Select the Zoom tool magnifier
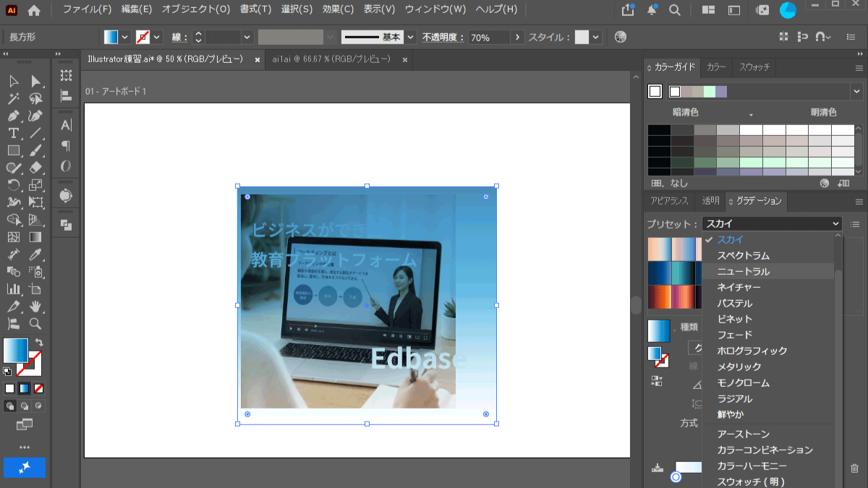Screen dimensions: 868x488 click(x=35, y=324)
